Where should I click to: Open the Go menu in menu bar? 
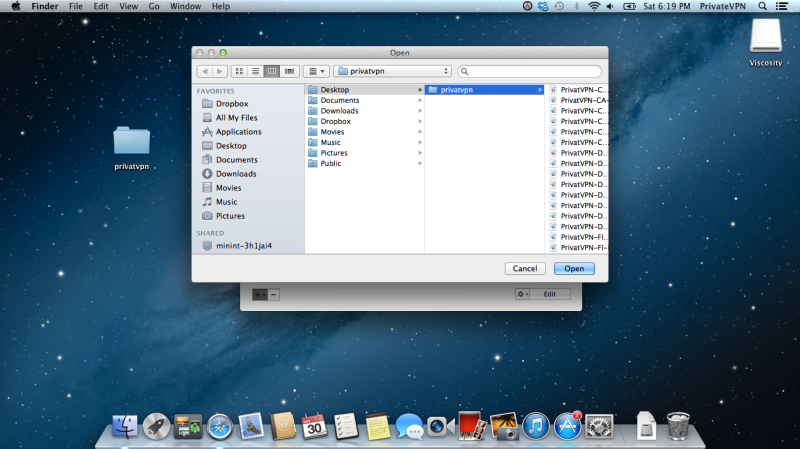point(154,6)
